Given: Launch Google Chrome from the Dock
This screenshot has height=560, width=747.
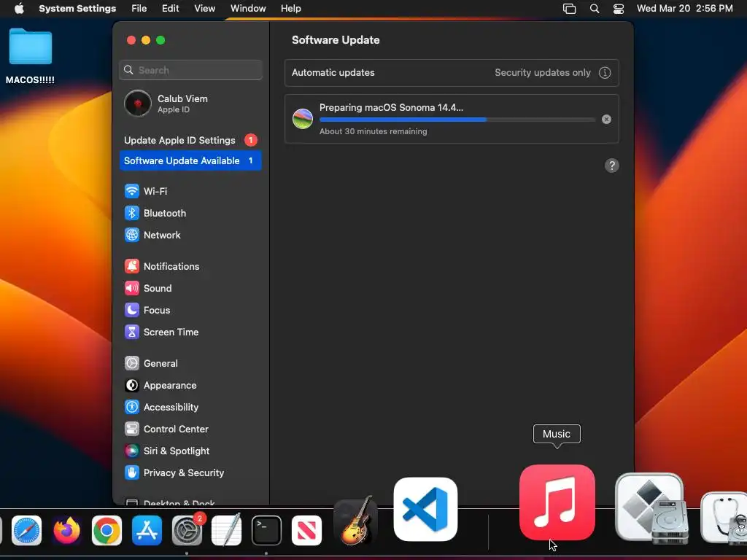Looking at the screenshot, I should [107, 531].
